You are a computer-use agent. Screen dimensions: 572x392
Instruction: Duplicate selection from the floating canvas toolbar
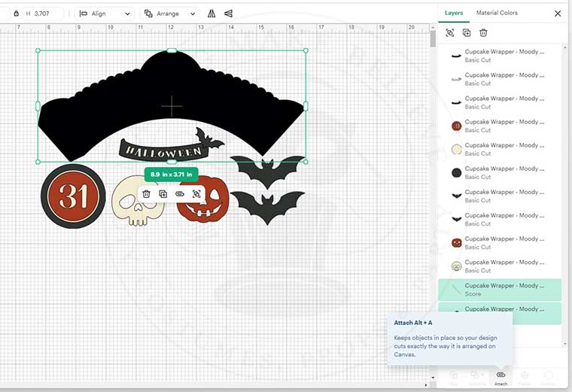point(163,194)
